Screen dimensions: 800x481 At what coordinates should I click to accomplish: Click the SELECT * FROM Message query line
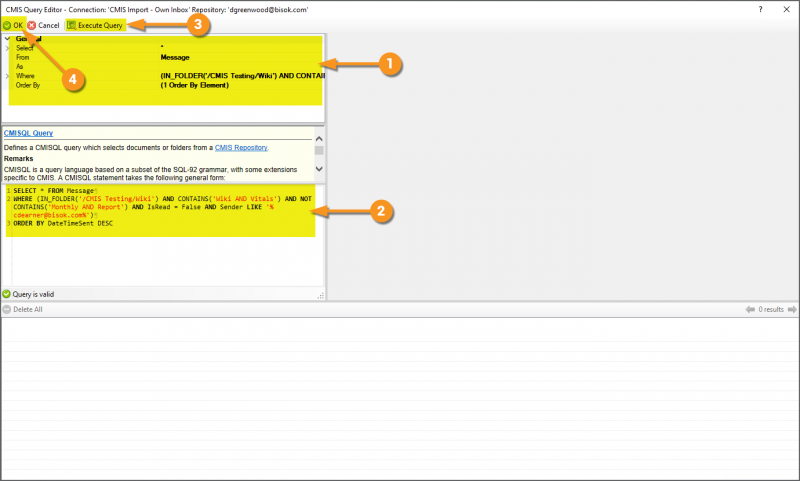coord(54,190)
